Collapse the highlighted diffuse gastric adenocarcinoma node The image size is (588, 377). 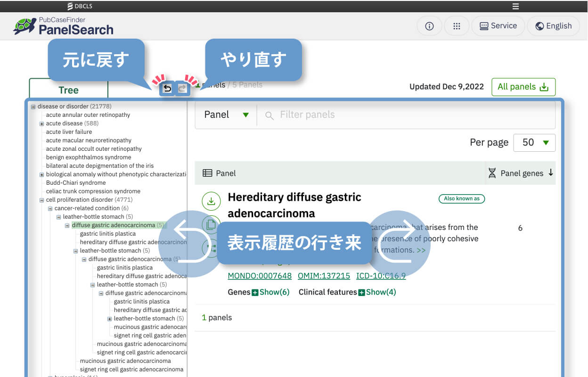click(67, 225)
